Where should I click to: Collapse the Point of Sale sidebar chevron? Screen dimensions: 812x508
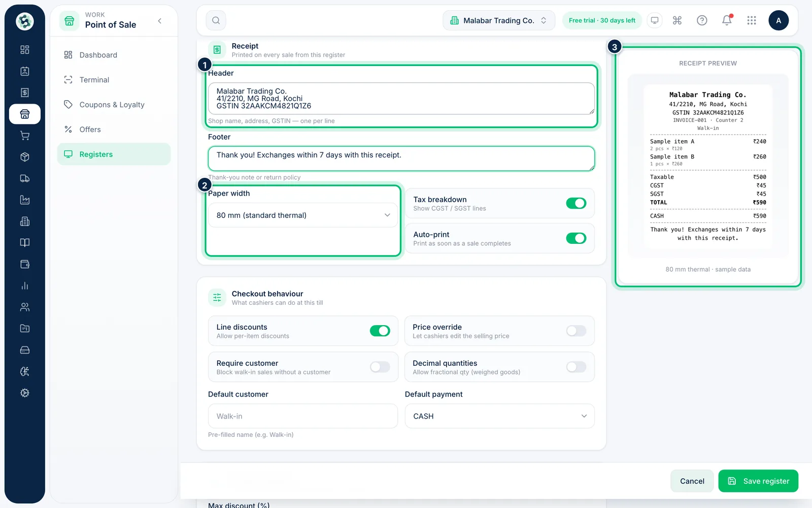(x=160, y=21)
